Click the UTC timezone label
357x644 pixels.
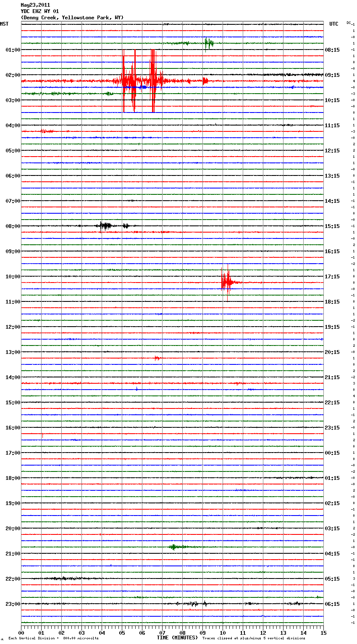[334, 24]
